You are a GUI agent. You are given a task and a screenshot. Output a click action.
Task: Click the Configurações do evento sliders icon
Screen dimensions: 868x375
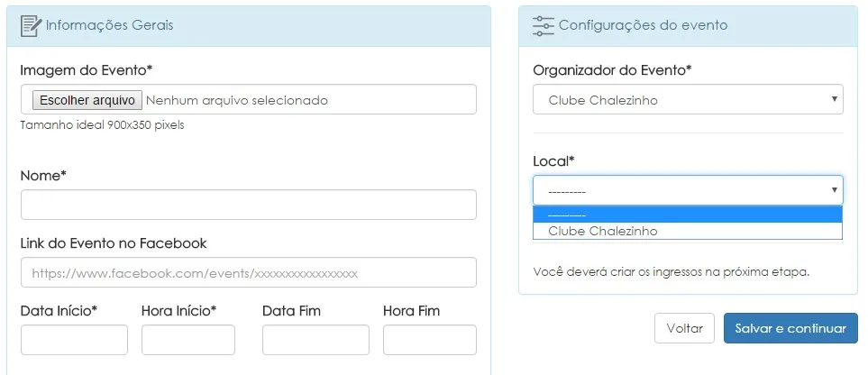(543, 25)
